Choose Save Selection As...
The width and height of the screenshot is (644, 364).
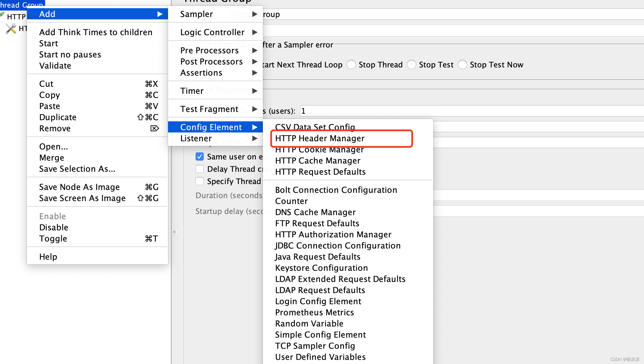click(97, 169)
